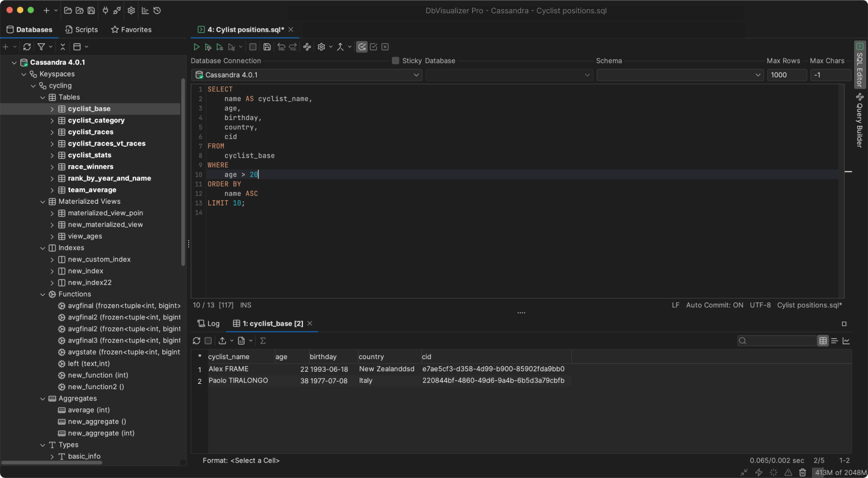Click the UTF-8 encoding status

760,305
